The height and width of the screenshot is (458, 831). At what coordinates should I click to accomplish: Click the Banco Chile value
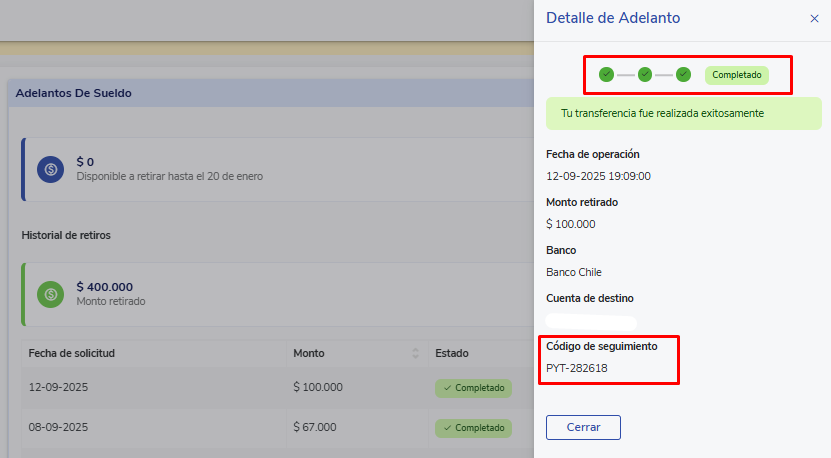[x=574, y=272]
